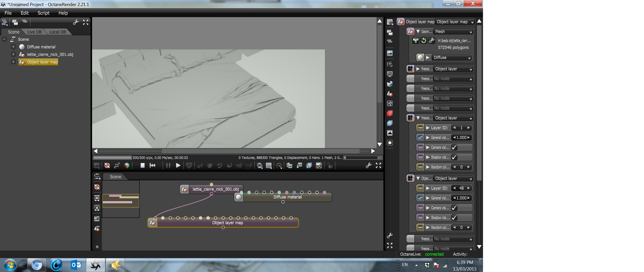This screenshot has width=644, height=272.
Task: Click the reload mesh icon in node inspector
Action: (x=424, y=41)
